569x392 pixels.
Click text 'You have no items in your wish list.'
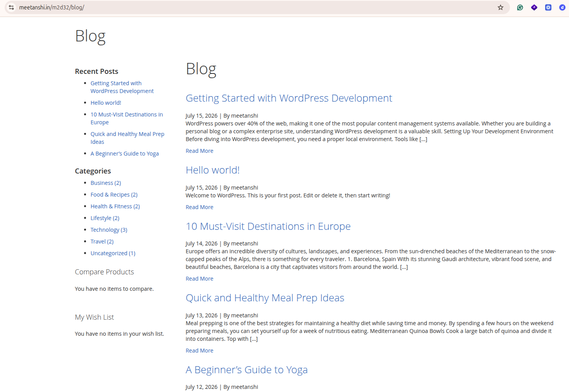coord(120,334)
